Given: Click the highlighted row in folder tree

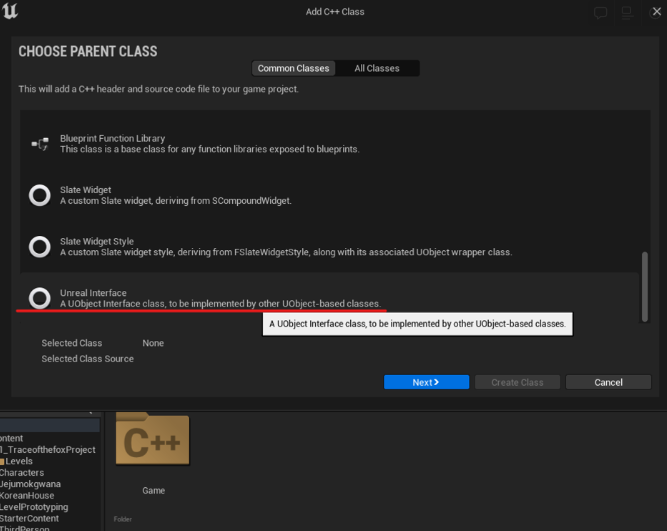Looking at the screenshot, I should pyautogui.click(x=50, y=425).
